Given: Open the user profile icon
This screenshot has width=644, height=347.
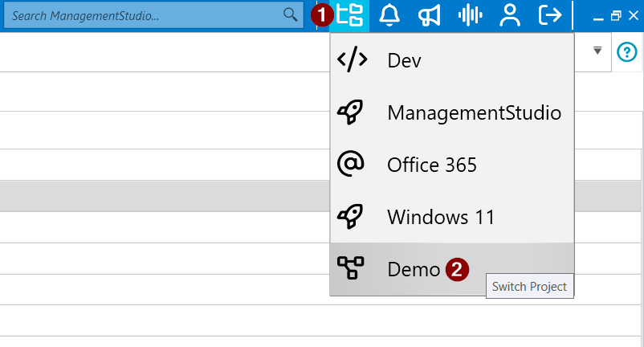Looking at the screenshot, I should pyautogui.click(x=510, y=15).
